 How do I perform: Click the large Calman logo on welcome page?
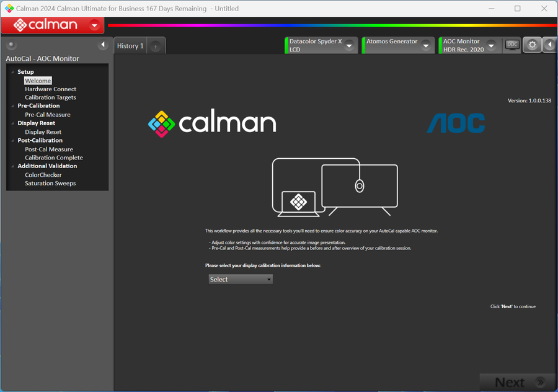click(212, 123)
